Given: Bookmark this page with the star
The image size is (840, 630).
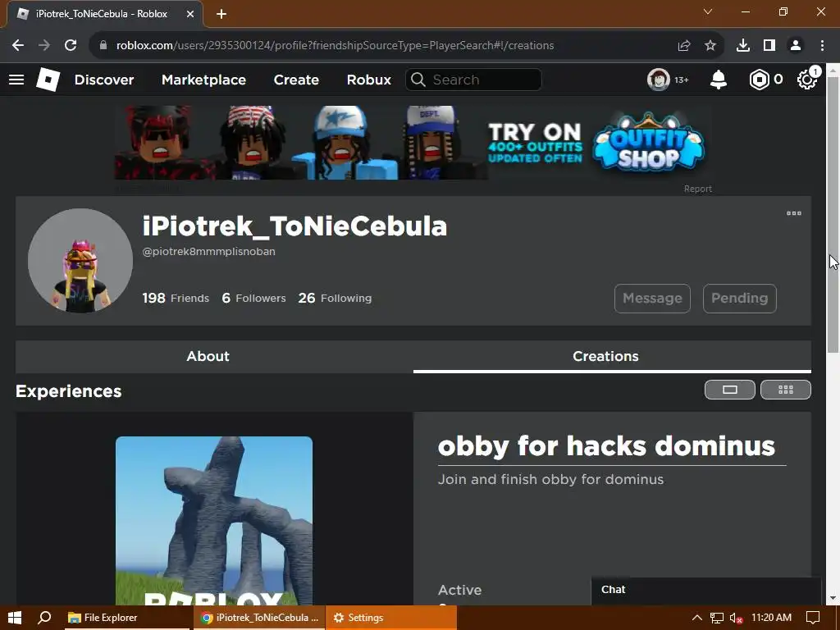Looking at the screenshot, I should click(x=710, y=46).
